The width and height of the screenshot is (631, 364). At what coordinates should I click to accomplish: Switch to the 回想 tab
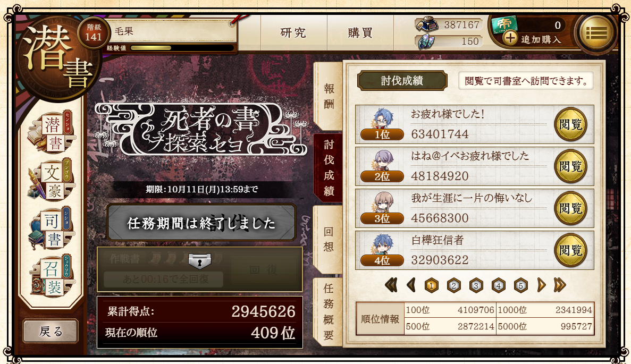coord(329,239)
